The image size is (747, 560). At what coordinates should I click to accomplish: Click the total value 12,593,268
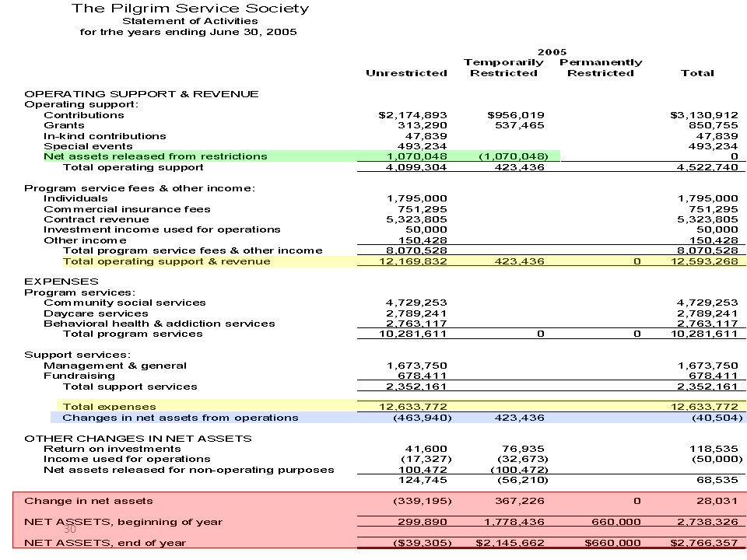[705, 261]
